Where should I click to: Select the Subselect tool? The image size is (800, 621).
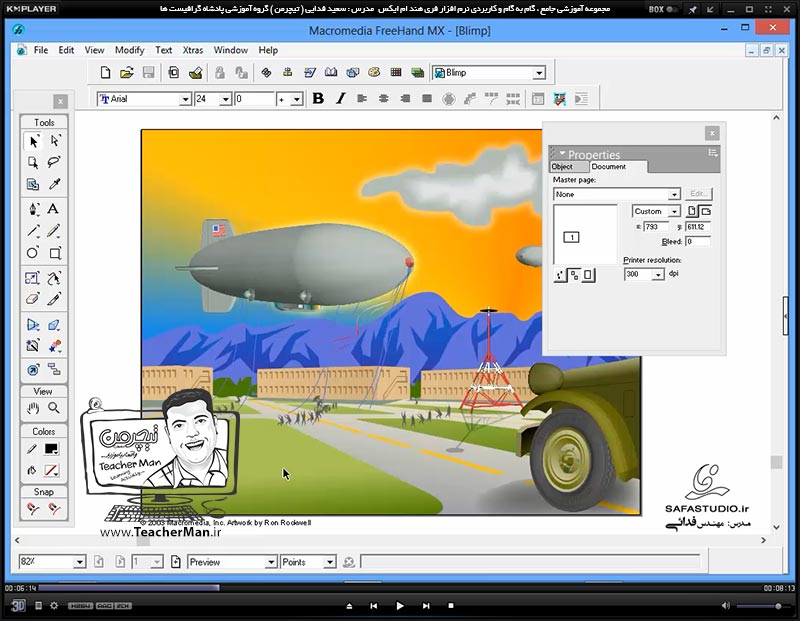(55, 141)
